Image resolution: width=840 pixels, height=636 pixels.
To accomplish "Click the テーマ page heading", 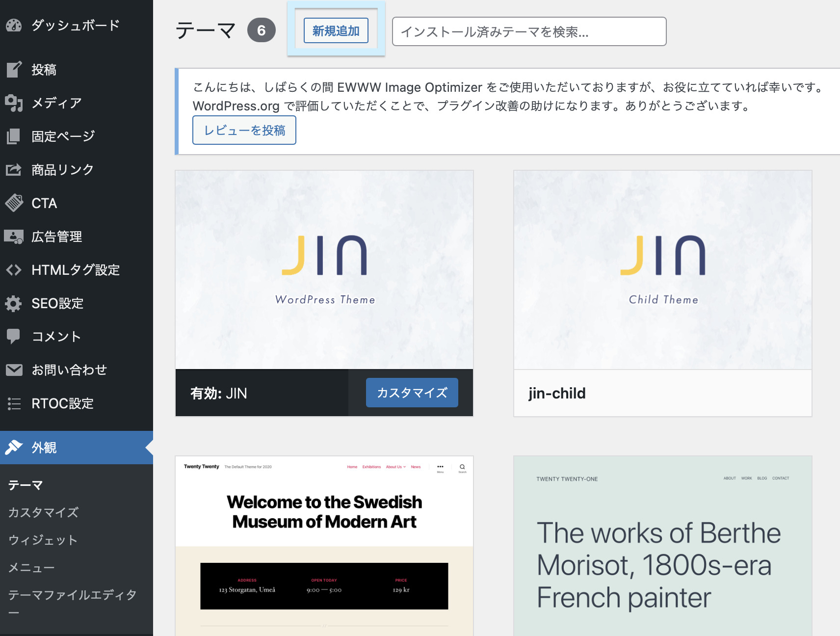I will click(x=206, y=30).
